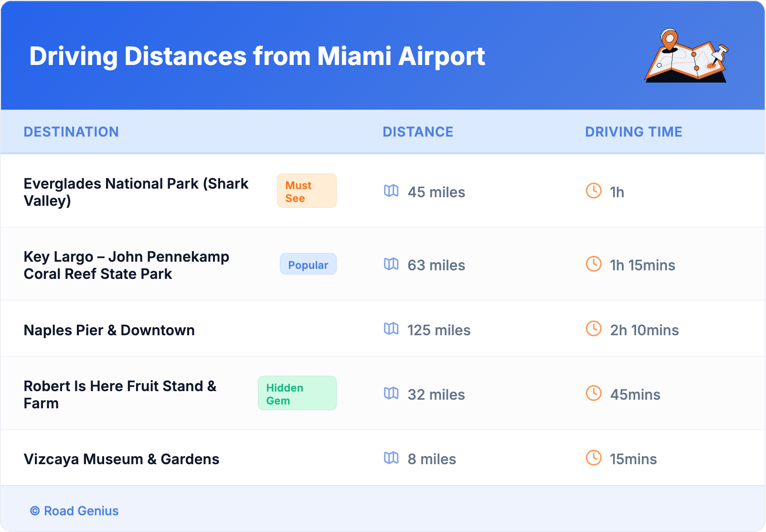Click the map illustration in the header
Screen dimensions: 766x532
(x=686, y=56)
